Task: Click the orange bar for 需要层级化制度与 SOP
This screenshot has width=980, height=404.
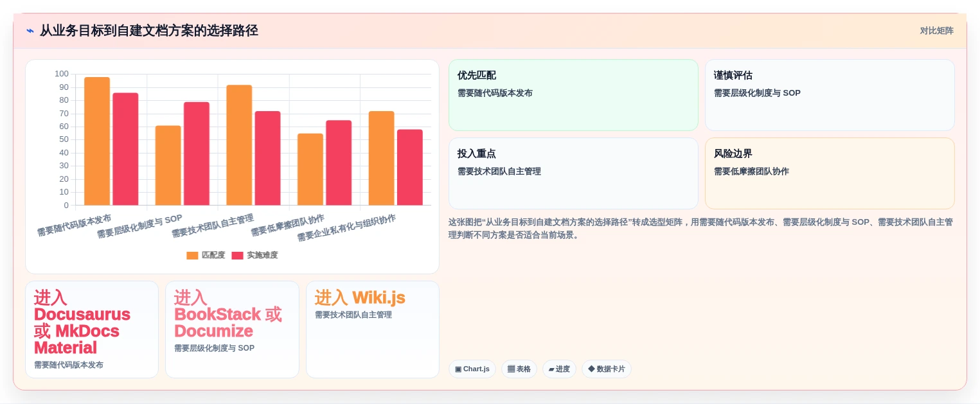Action: point(168,166)
